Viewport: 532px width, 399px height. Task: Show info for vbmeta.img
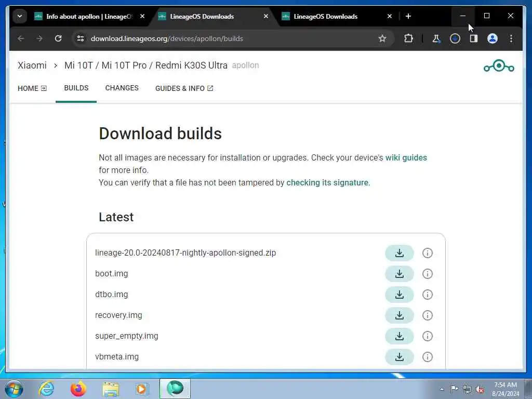pyautogui.click(x=428, y=356)
